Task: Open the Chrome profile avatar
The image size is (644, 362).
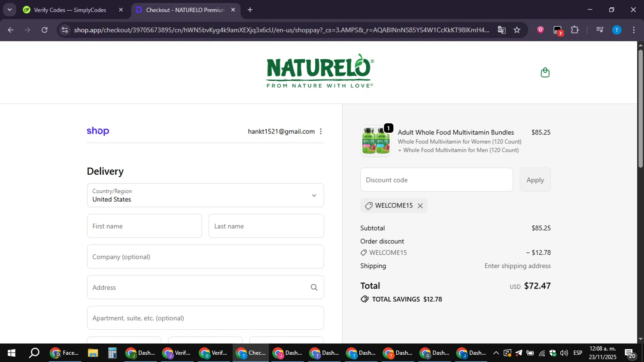Action: point(617,30)
